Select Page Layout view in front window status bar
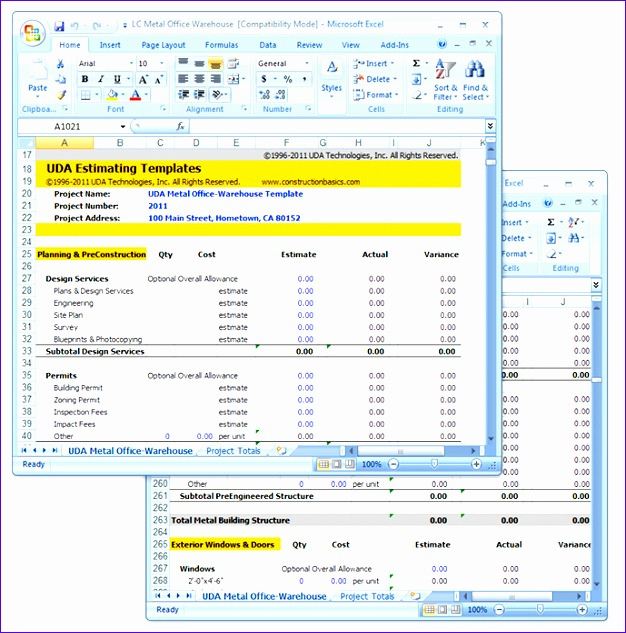 (337, 464)
